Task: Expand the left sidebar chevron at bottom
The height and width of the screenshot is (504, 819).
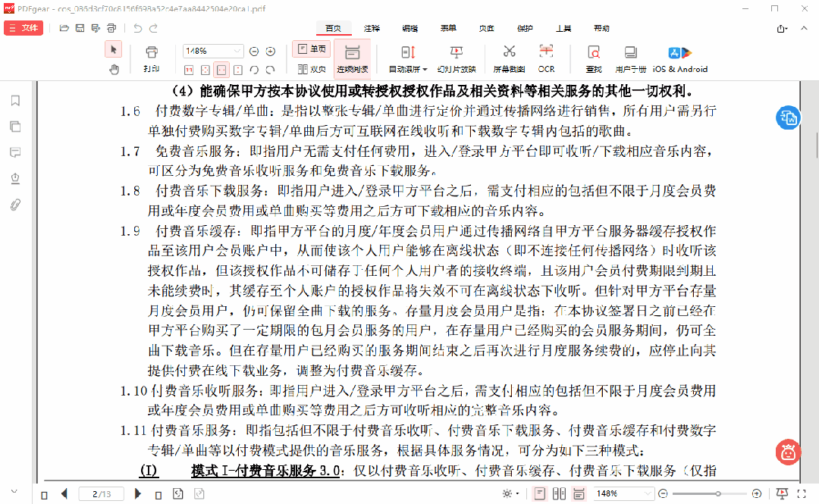Action: point(14,491)
